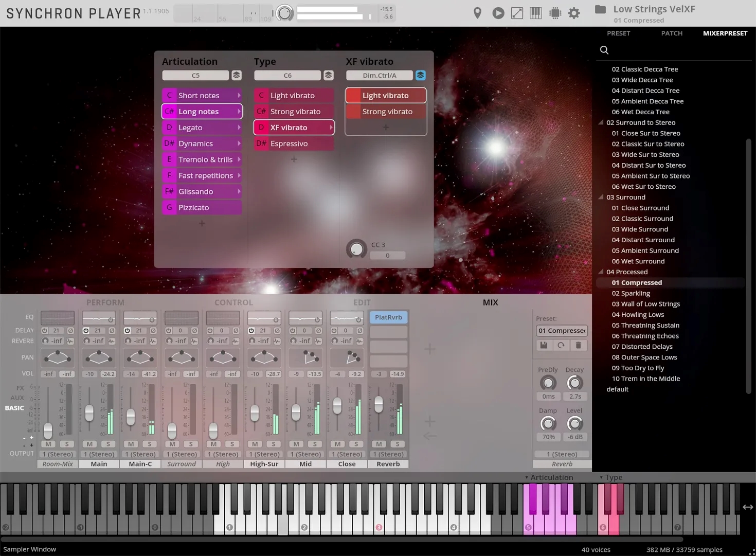Click the CPU chip icon
This screenshot has width=756, height=556.
click(555, 13)
